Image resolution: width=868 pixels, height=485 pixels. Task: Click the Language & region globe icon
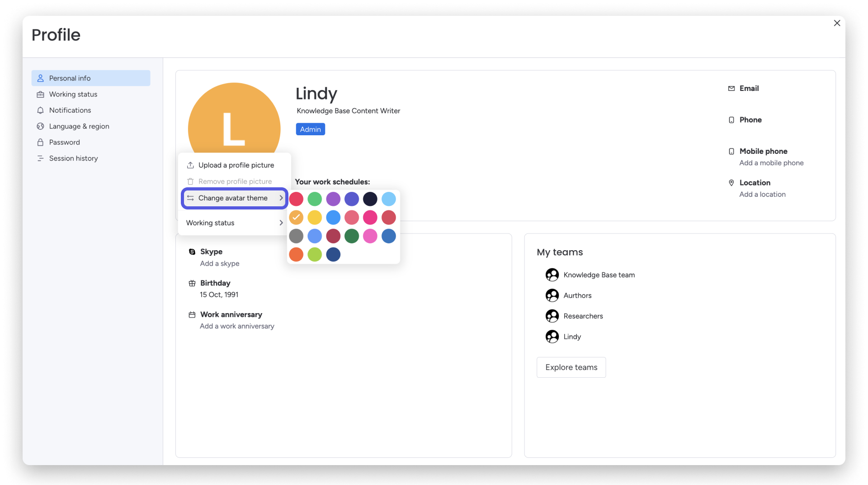tap(40, 126)
